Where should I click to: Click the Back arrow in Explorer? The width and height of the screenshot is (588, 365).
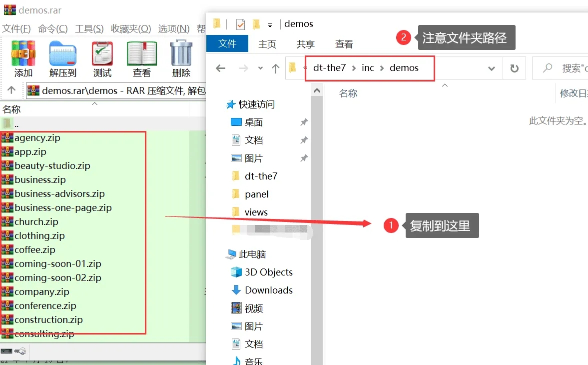(x=220, y=68)
